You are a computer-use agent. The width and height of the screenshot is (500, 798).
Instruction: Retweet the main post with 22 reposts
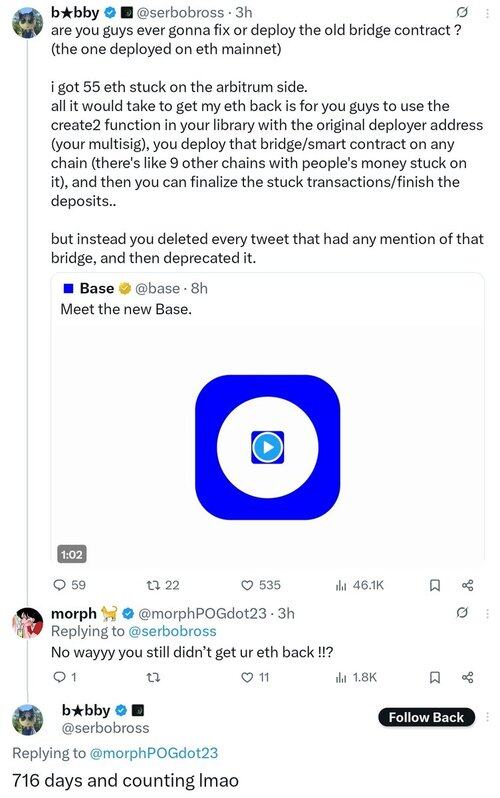coord(153,585)
